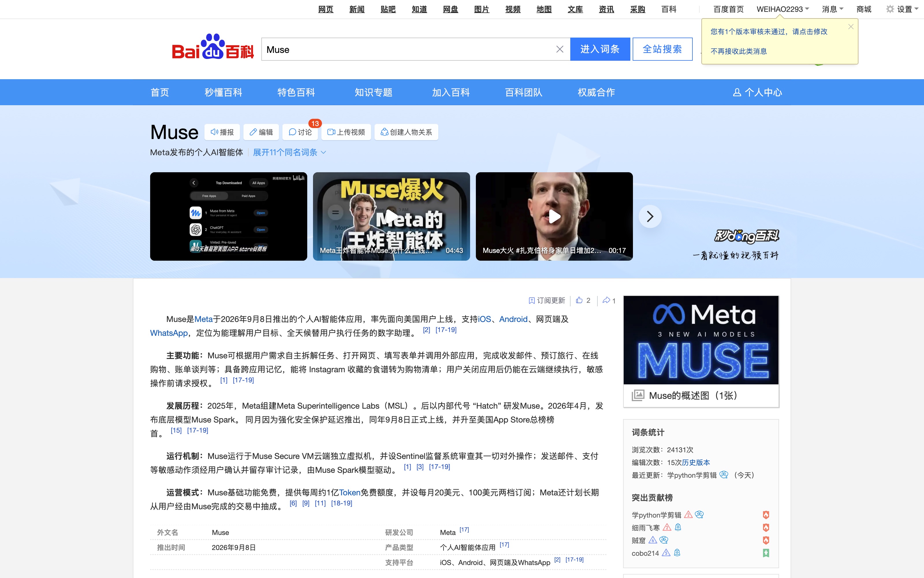Select 特色百科 navigation item
The width and height of the screenshot is (924, 578).
click(x=296, y=92)
